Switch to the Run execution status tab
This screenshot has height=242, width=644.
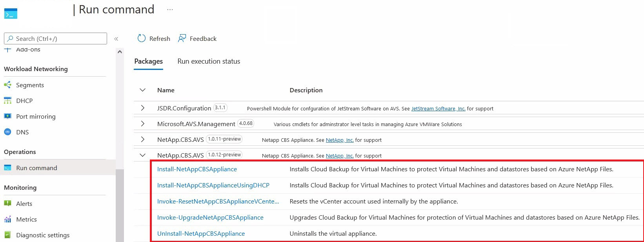click(x=209, y=61)
